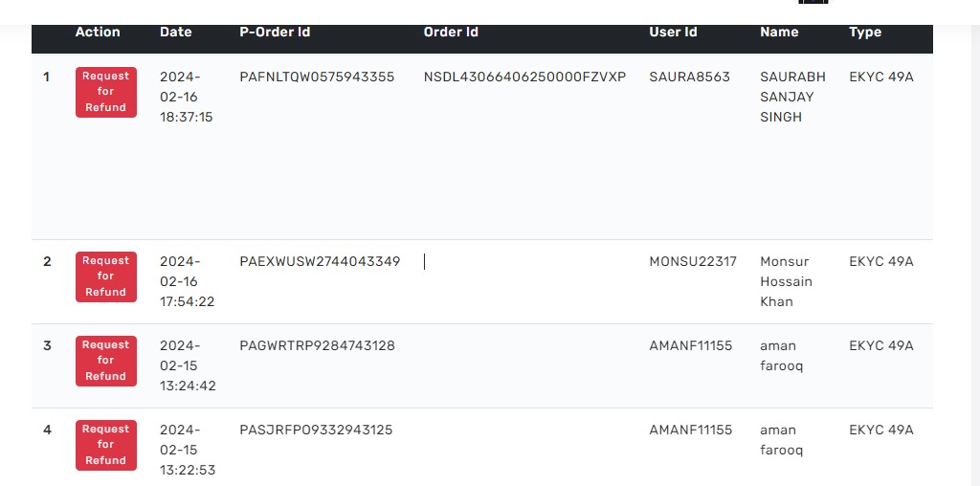Click user id MONSU22317
This screenshot has width=980, height=486.
[x=693, y=262]
